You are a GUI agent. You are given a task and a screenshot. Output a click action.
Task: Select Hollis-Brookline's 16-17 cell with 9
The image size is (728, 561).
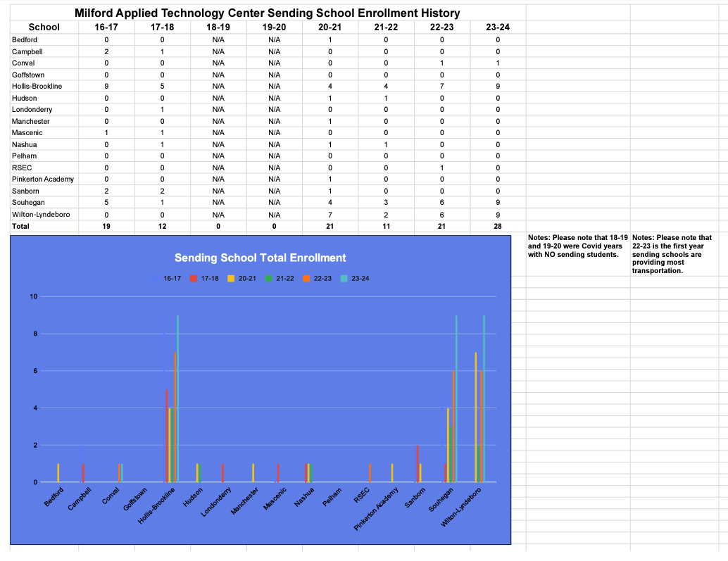tap(106, 87)
